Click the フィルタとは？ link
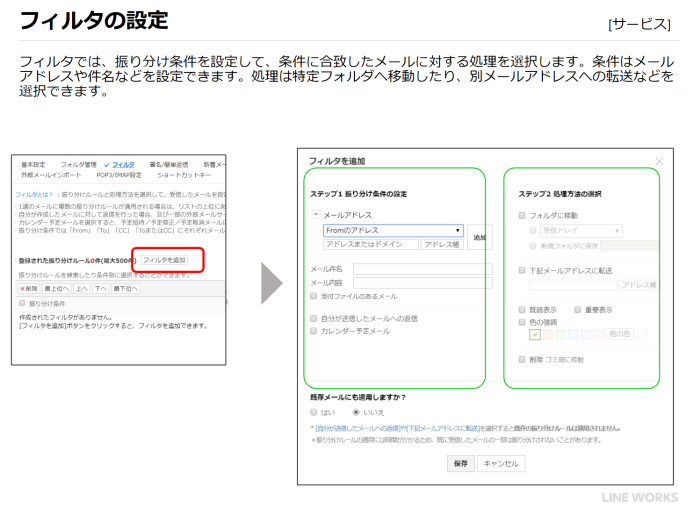The height and width of the screenshot is (508, 700). click(x=34, y=195)
